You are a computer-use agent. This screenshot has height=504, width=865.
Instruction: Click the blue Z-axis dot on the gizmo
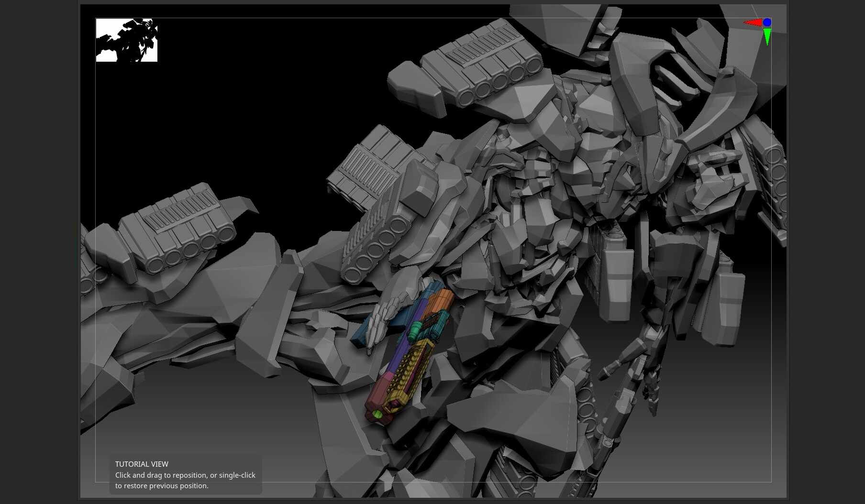pyautogui.click(x=767, y=22)
